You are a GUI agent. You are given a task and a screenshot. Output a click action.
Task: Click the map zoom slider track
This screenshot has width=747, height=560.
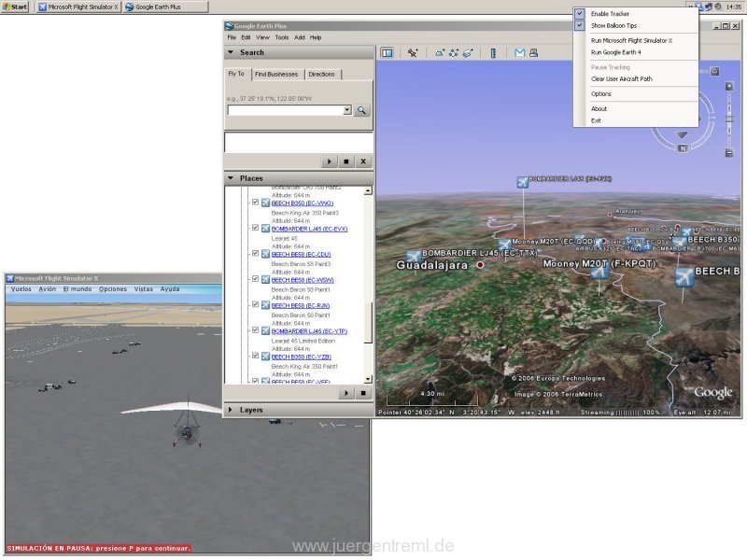tap(729, 119)
